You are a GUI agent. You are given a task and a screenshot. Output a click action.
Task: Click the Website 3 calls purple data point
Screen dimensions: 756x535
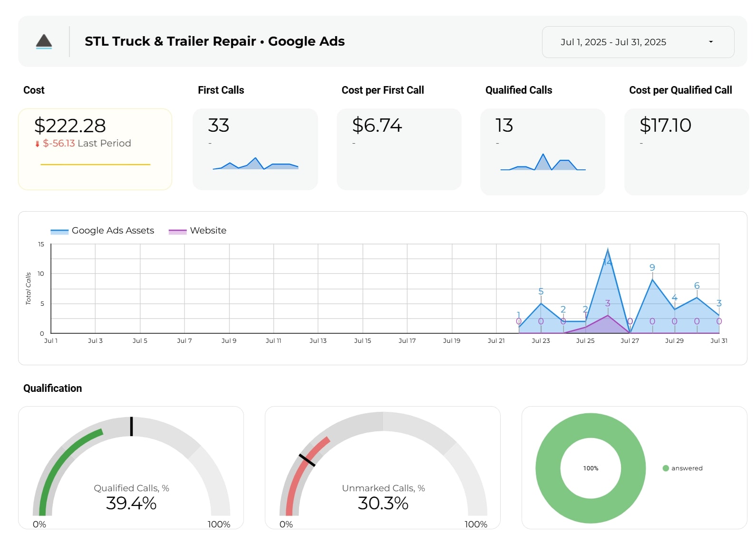point(608,315)
